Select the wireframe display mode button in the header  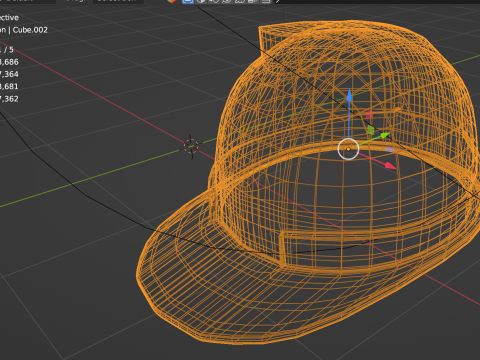(188, 1)
